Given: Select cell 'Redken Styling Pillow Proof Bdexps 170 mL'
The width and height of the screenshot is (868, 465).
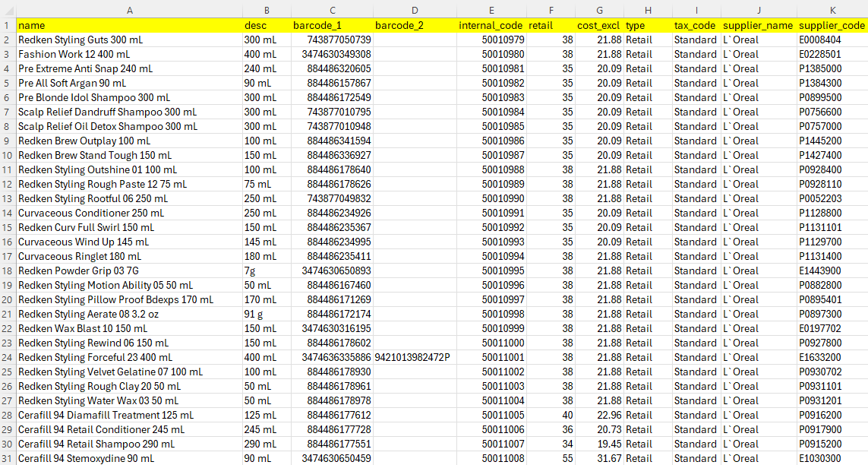Looking at the screenshot, I should tap(130, 299).
